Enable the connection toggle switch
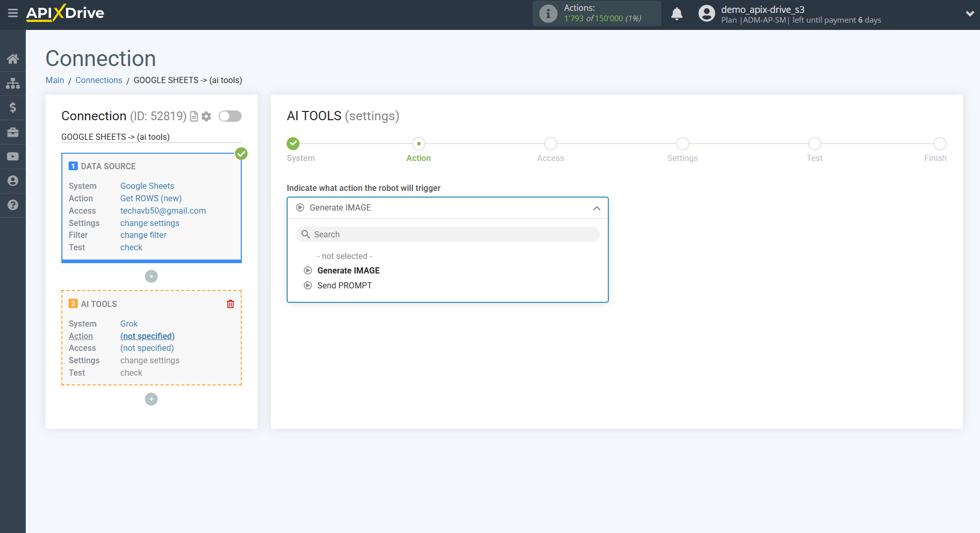This screenshot has height=533, width=980. pos(230,116)
